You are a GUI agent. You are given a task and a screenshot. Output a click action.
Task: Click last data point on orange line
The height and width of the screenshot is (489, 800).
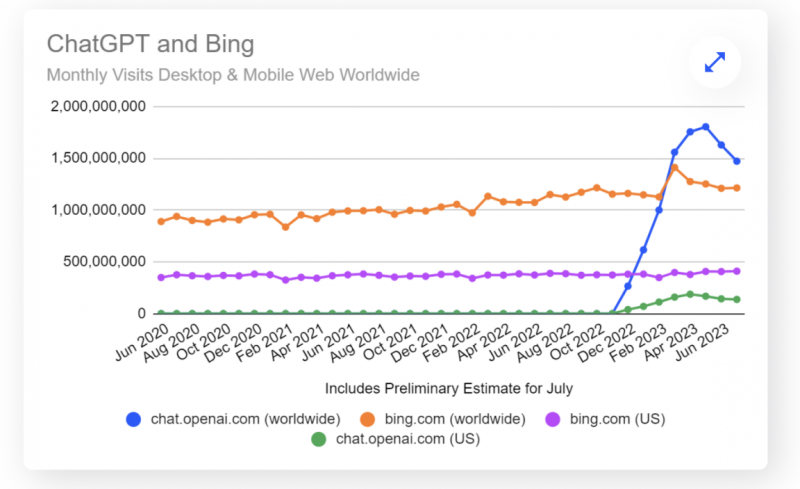(x=737, y=188)
